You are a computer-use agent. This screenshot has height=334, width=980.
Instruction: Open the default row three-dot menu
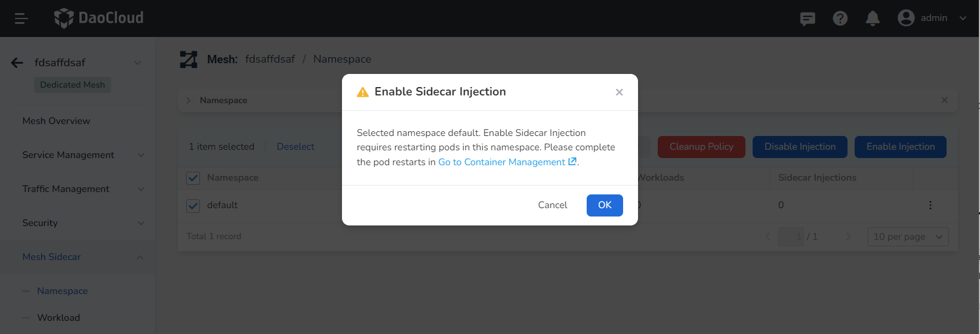point(930,205)
